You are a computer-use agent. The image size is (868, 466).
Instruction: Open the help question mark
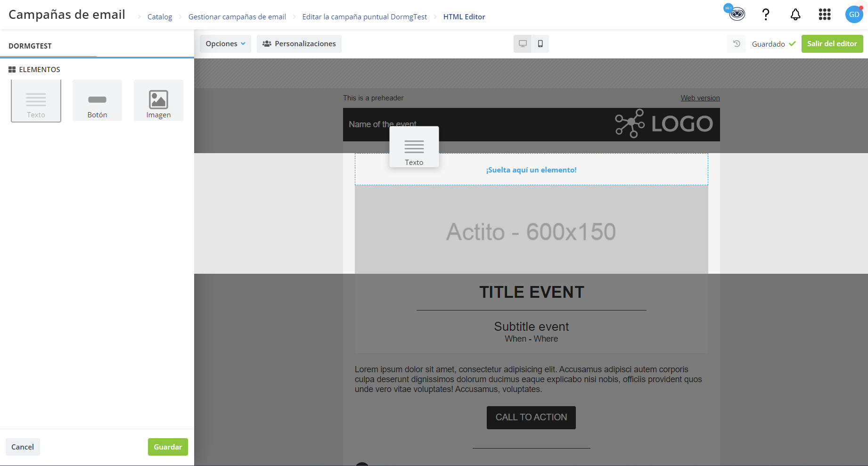766,15
